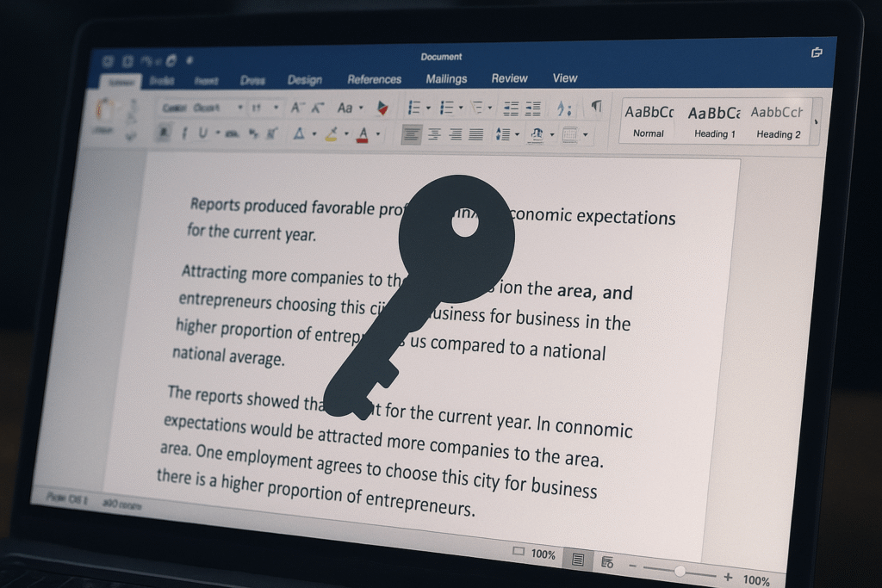This screenshot has width=882, height=588.
Task: Open the font color dropdown arrow
Action: point(378,134)
